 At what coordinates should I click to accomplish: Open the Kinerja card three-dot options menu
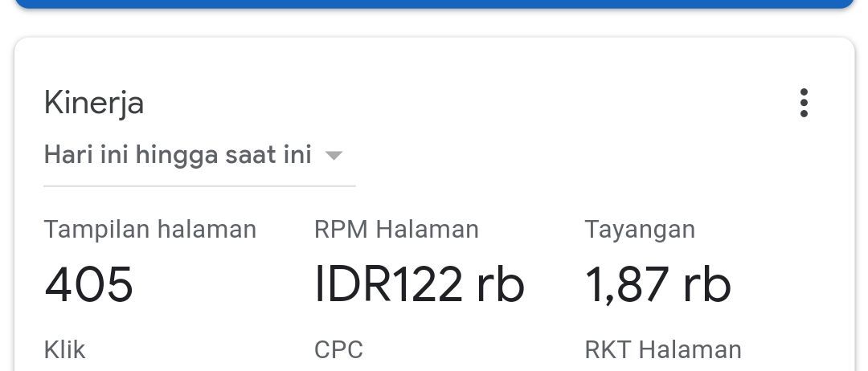pyautogui.click(x=803, y=104)
